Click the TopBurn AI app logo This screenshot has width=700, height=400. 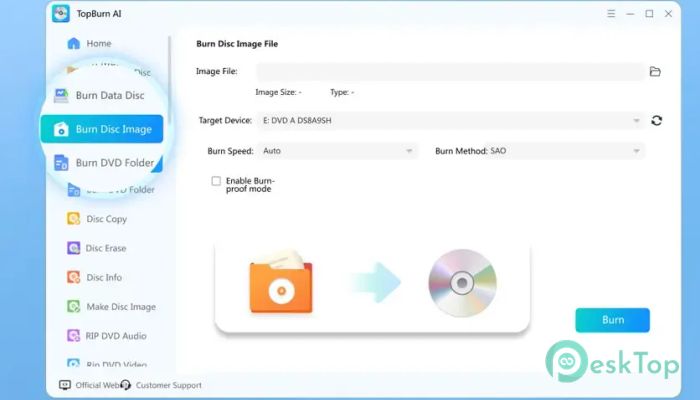tap(61, 13)
